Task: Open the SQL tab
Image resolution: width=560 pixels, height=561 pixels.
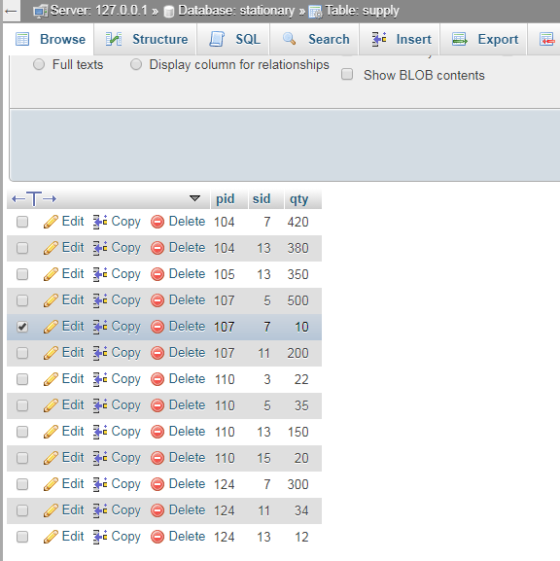Action: click(235, 39)
